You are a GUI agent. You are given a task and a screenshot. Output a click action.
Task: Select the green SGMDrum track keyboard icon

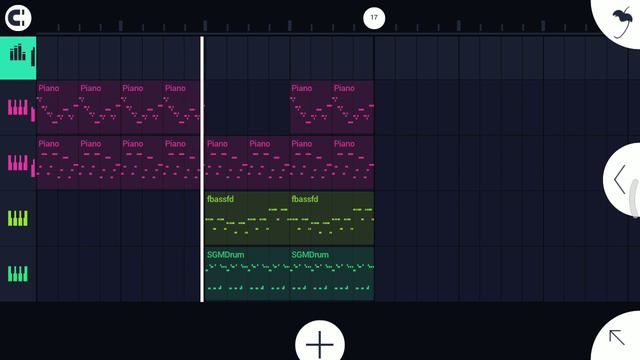(18, 274)
